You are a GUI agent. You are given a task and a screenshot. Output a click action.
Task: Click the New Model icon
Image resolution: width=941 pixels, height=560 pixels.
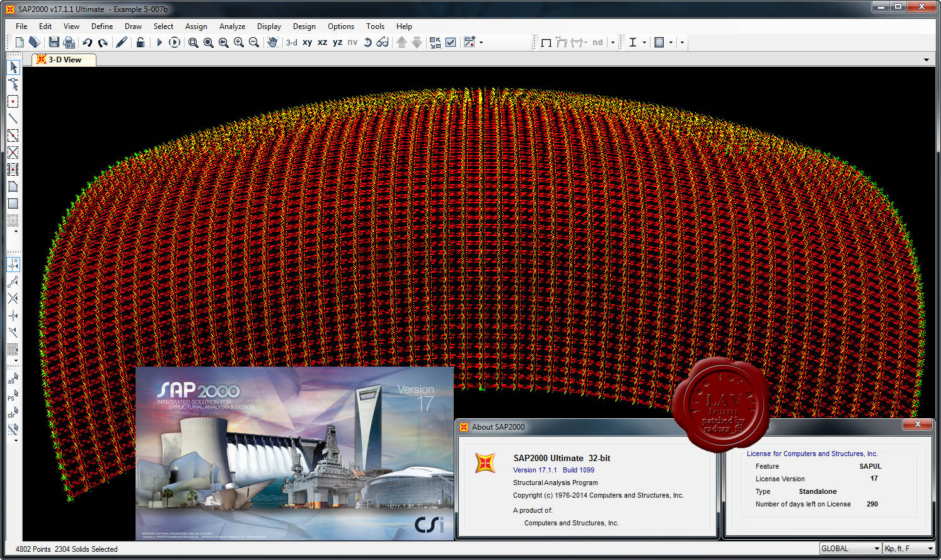[x=20, y=42]
